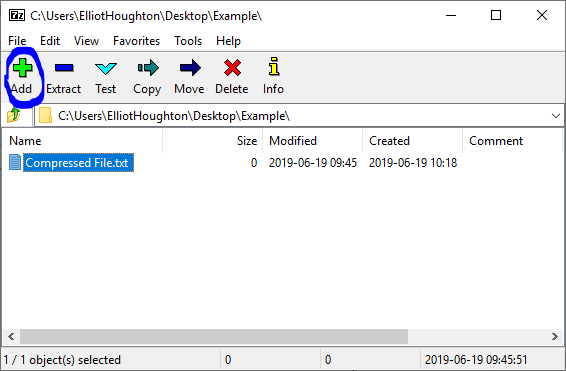Click the horizontal scrollbar left arrow
This screenshot has height=371, width=566.
coord(11,337)
